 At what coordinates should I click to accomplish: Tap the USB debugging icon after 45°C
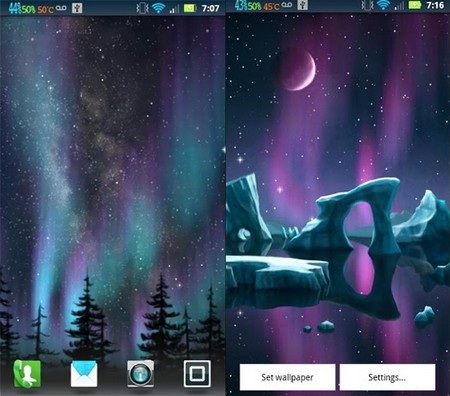[303, 5]
